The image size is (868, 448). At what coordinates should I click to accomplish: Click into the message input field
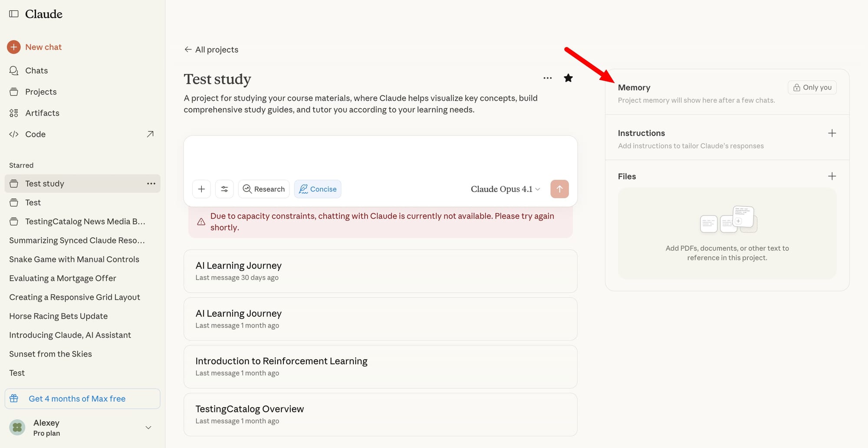pos(380,157)
